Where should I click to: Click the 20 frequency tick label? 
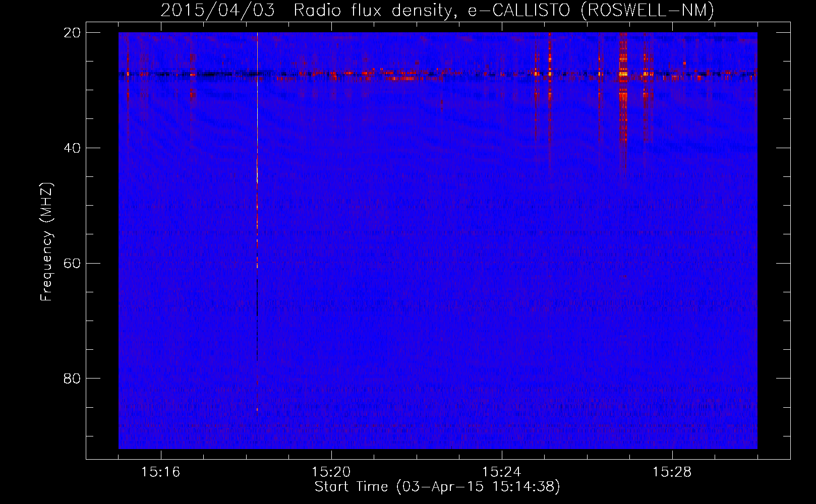[x=72, y=33]
